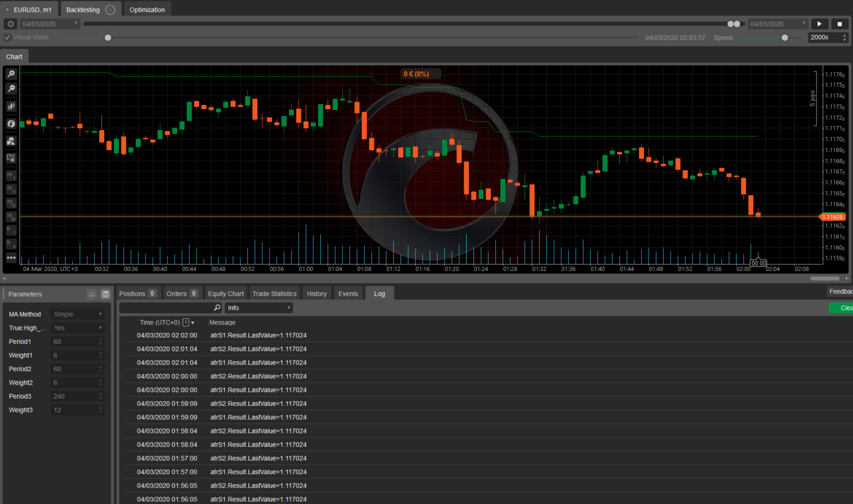Click the chart horizontal scrollbar thumb
Screen dimensions: 853x504
(825, 278)
